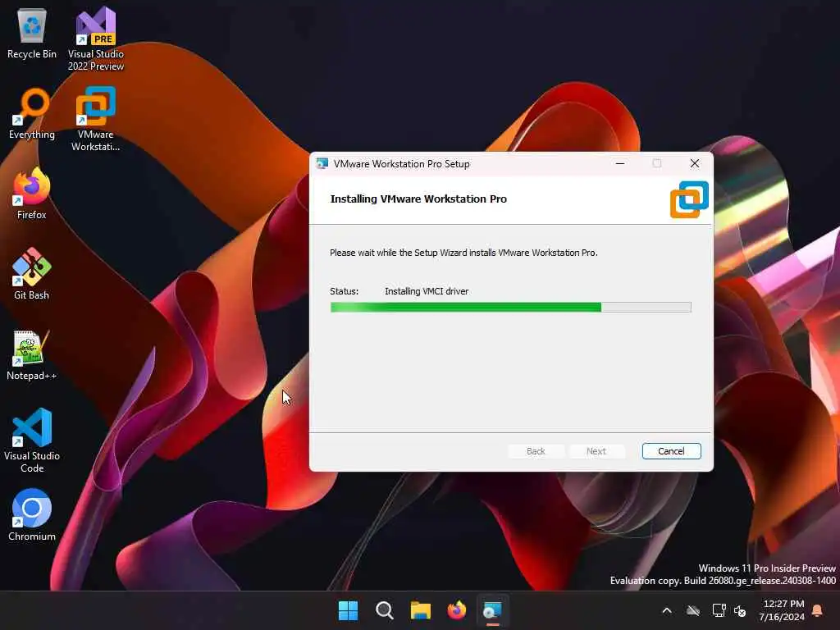840x630 pixels.
Task: Open the Recycle Bin desktop icon
Action: point(32,33)
